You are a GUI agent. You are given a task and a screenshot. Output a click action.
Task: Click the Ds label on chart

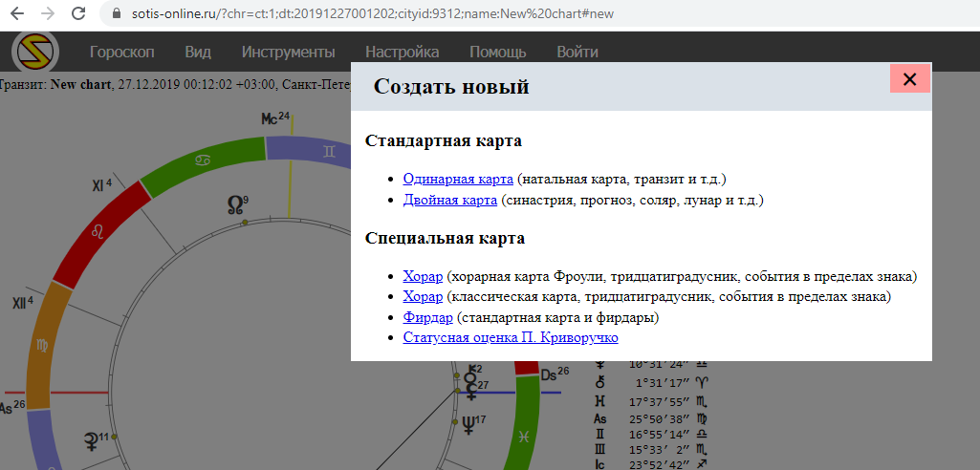[555, 374]
